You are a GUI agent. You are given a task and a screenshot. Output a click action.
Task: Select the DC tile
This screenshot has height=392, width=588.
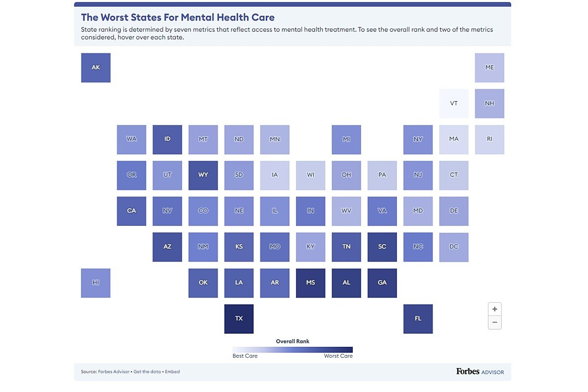454,247
